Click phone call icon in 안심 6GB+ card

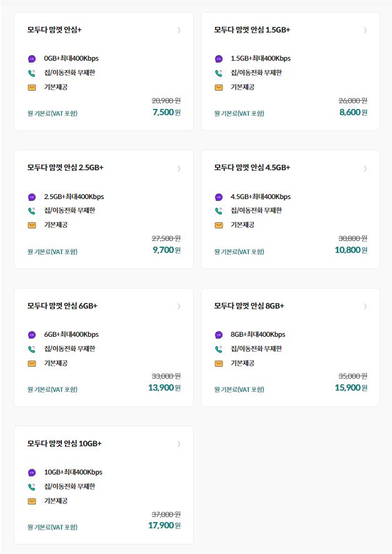click(x=32, y=349)
